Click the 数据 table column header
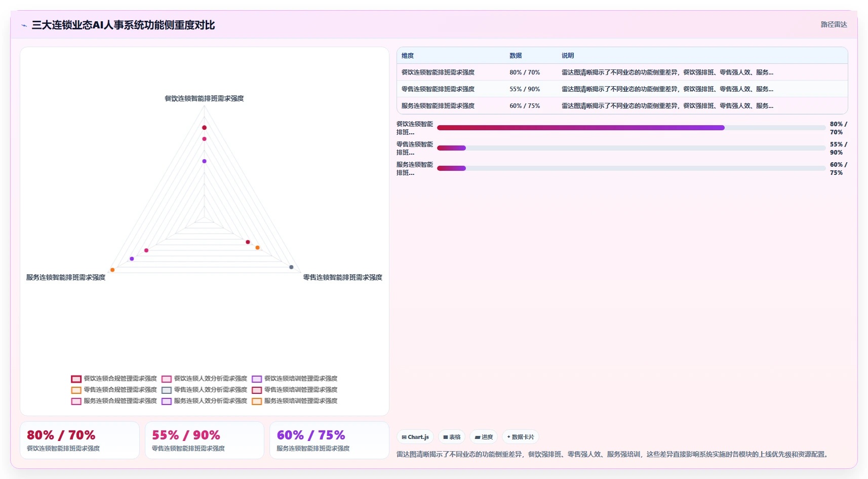Viewport: 868px width, 479px height. click(x=516, y=56)
